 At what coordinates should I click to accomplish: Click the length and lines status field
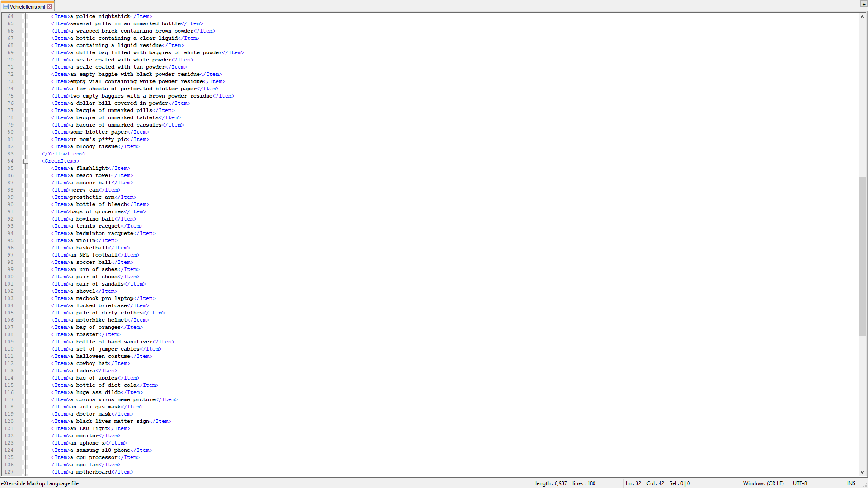[x=565, y=483]
